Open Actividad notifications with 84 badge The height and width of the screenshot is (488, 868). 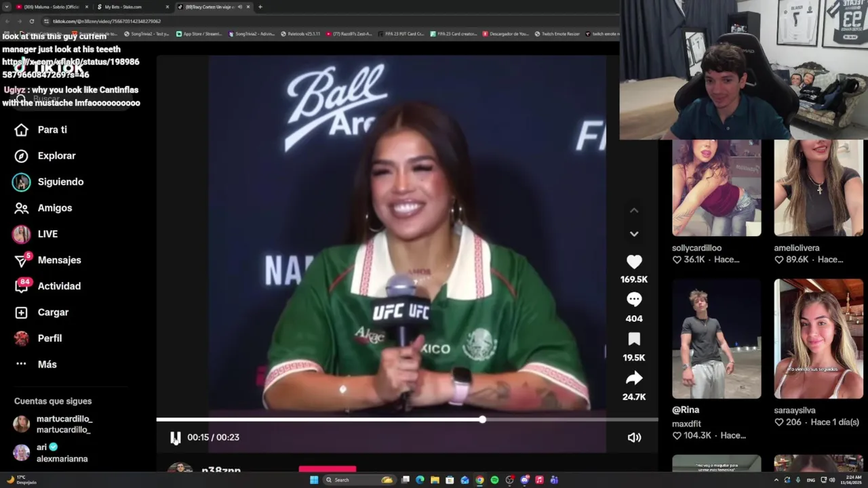47,286
